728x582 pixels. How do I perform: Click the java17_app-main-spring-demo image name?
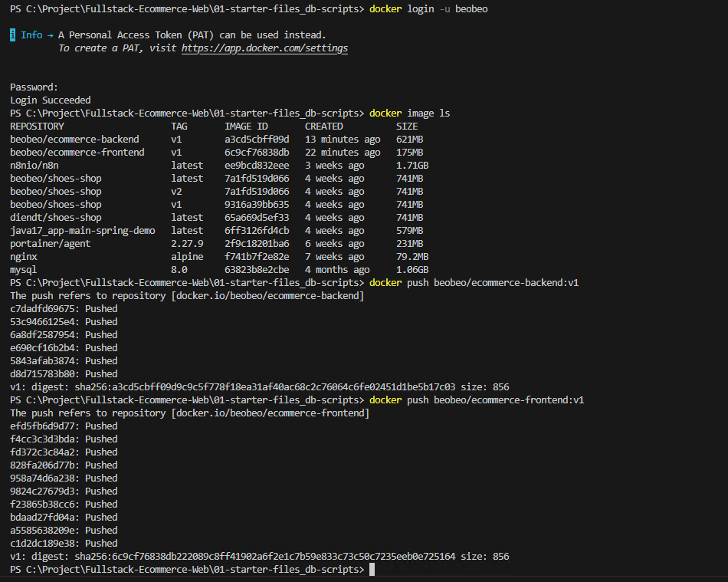[82, 231]
